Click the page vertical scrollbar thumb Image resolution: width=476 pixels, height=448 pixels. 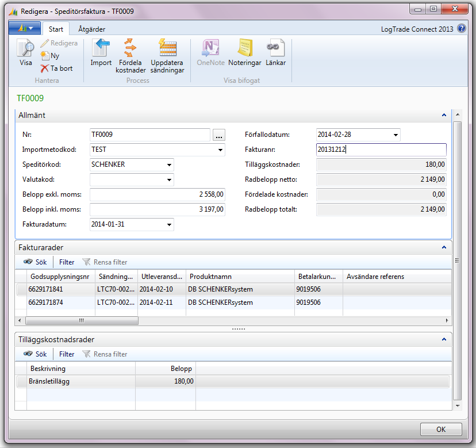tap(457, 261)
